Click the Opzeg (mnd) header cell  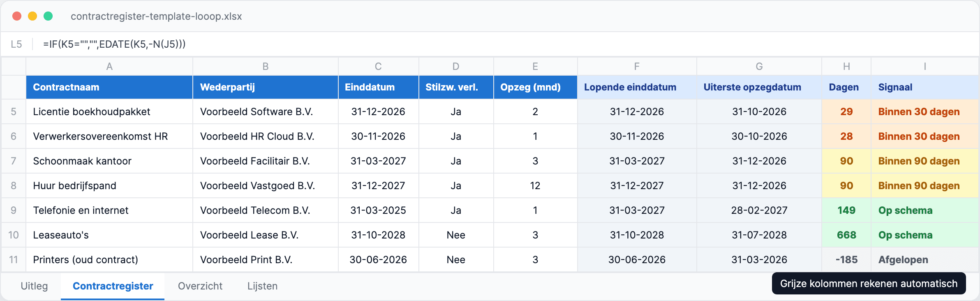(x=535, y=87)
